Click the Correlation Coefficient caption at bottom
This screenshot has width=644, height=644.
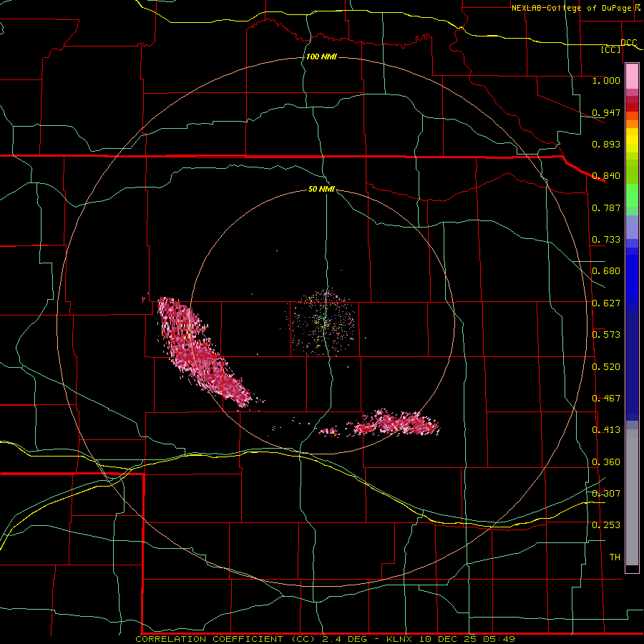tap(325, 639)
